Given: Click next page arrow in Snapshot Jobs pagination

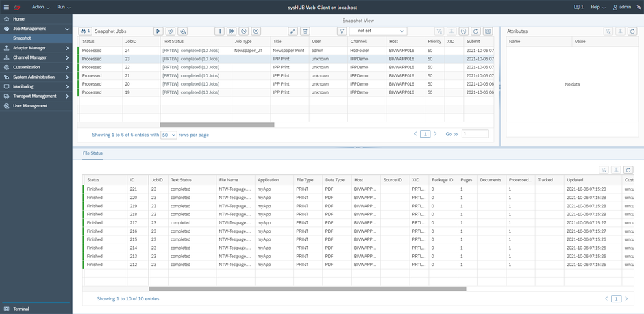Looking at the screenshot, I should (x=435, y=134).
